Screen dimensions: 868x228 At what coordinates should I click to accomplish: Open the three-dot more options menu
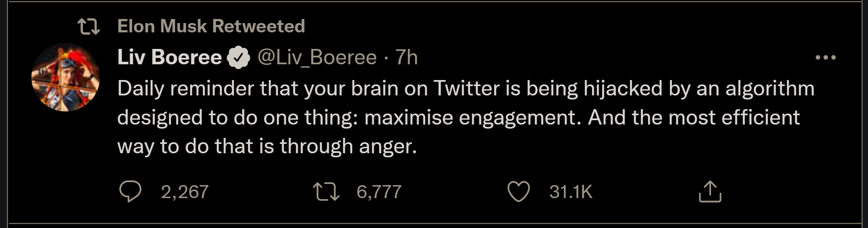[x=825, y=57]
